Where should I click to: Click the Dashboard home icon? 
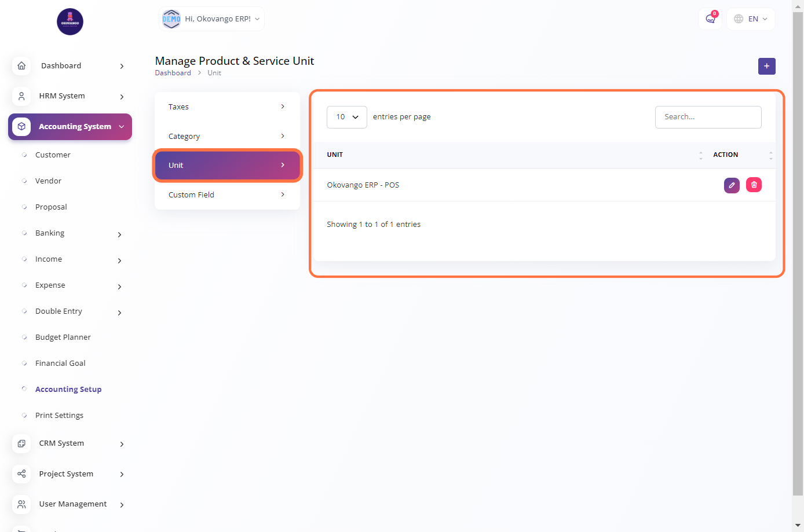[x=21, y=66]
